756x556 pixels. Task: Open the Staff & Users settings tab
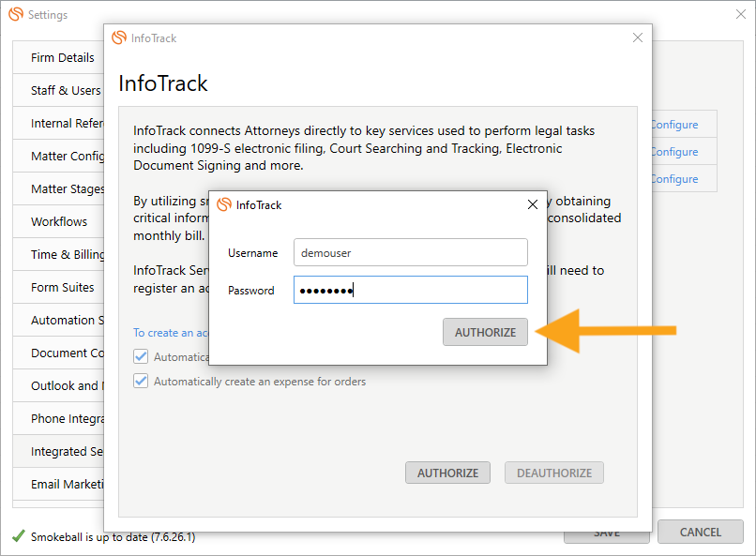65,90
